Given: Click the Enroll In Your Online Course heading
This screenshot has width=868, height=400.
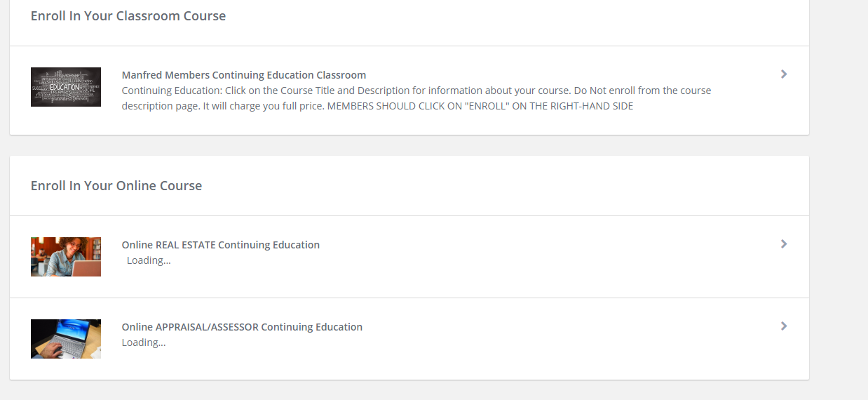Looking at the screenshot, I should (x=116, y=185).
